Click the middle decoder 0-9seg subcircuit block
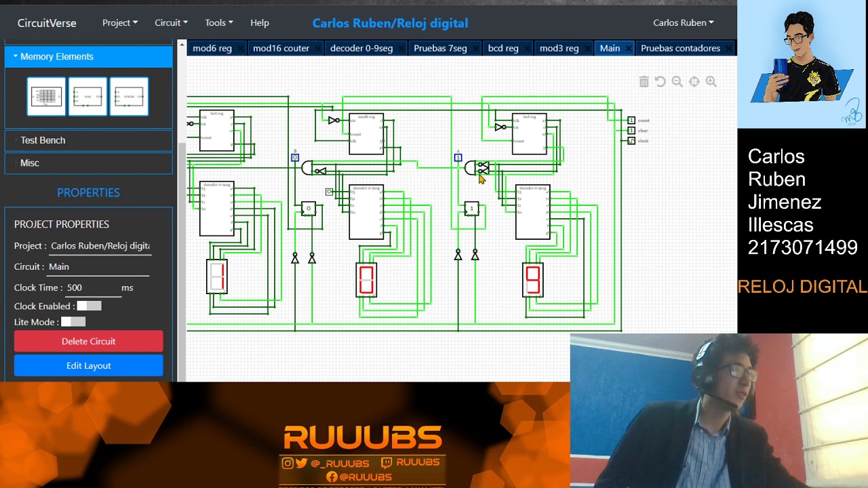The width and height of the screenshot is (868, 488). (x=366, y=212)
